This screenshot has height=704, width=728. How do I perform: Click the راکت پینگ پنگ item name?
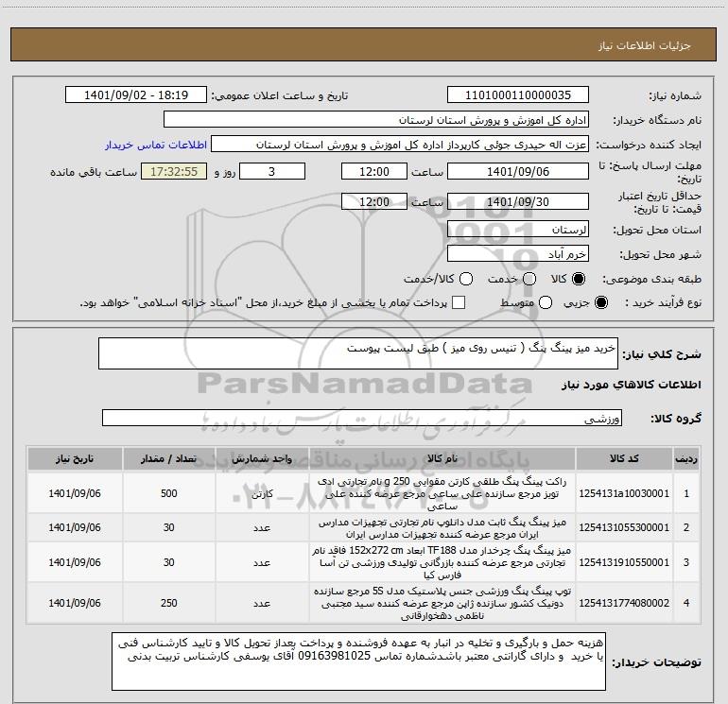[x=442, y=493]
